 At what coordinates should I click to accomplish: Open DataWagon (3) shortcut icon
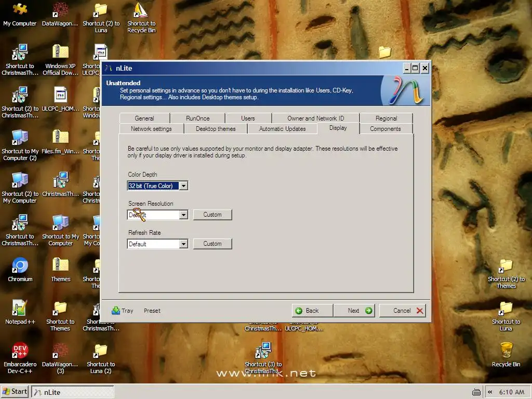point(60,358)
